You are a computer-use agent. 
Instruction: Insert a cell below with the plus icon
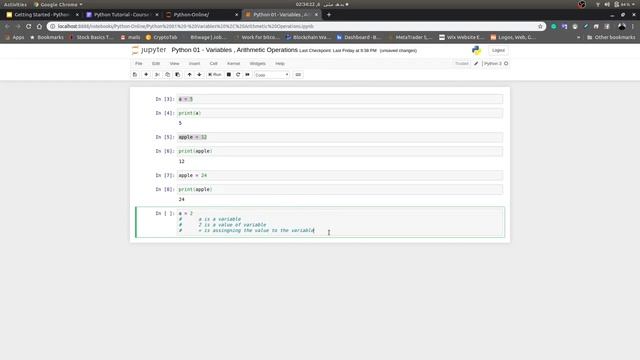[x=146, y=75]
